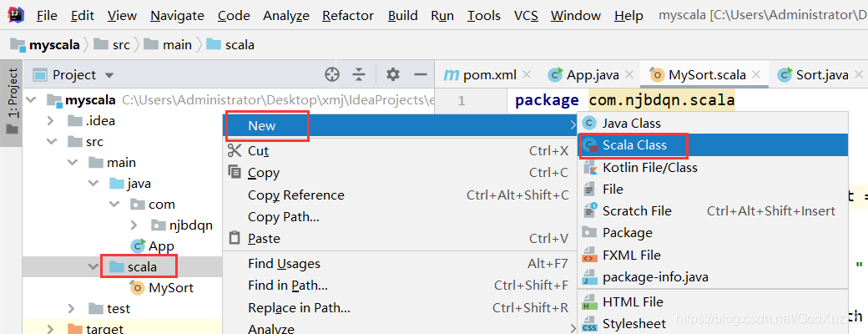Viewport: 868px width, 334px height.
Task: Expand the njbdqn package node
Action: (x=134, y=225)
